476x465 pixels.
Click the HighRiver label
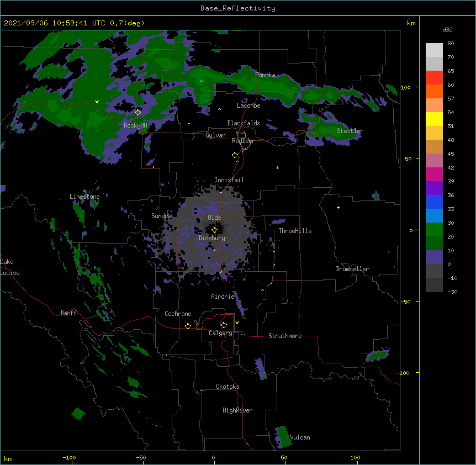click(237, 410)
